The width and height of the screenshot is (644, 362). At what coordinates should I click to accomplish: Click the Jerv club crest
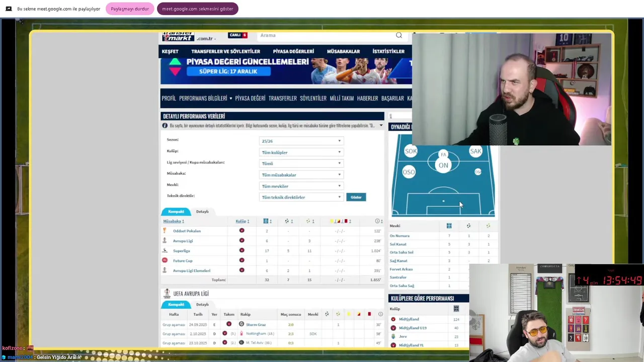click(393, 336)
